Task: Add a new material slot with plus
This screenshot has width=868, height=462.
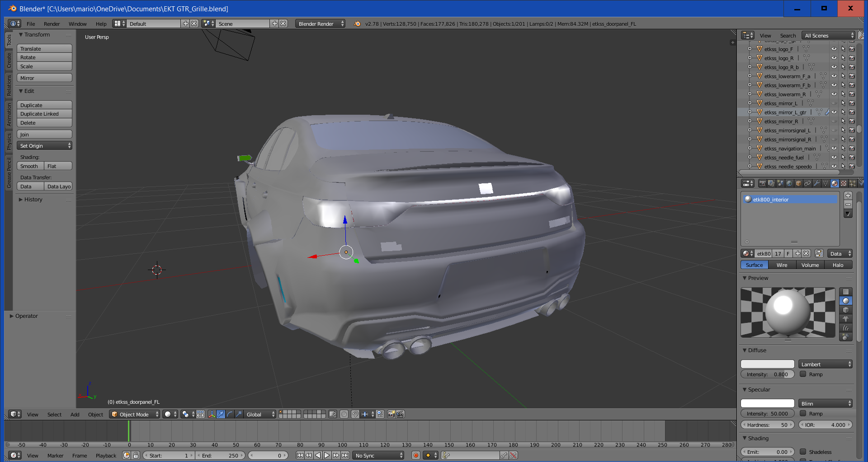Action: (x=848, y=196)
